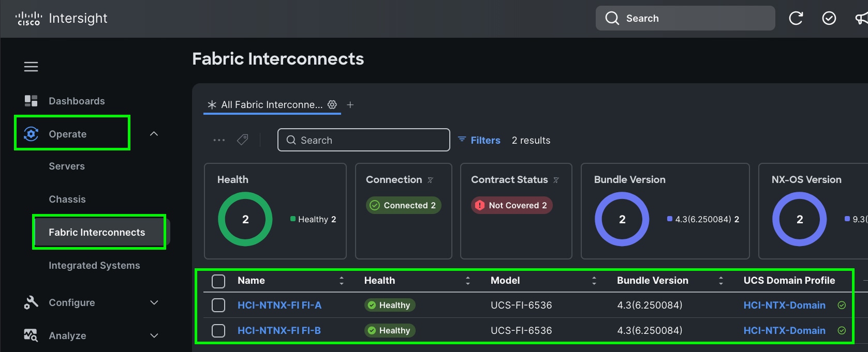Open HCI-NTX-Domain profile for FI-B
Screen dimensions: 868x352
point(784,330)
